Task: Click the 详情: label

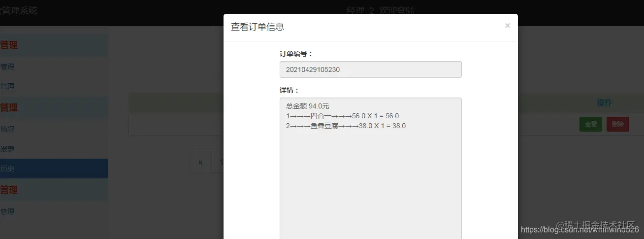Action: pyautogui.click(x=289, y=90)
